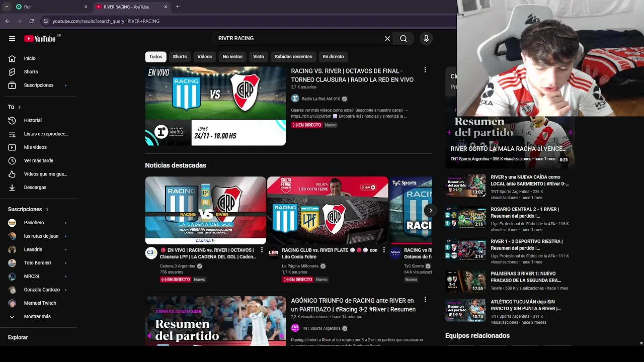Open options for La Cadena del Gol video
The image size is (644, 362).
pyautogui.click(x=262, y=250)
